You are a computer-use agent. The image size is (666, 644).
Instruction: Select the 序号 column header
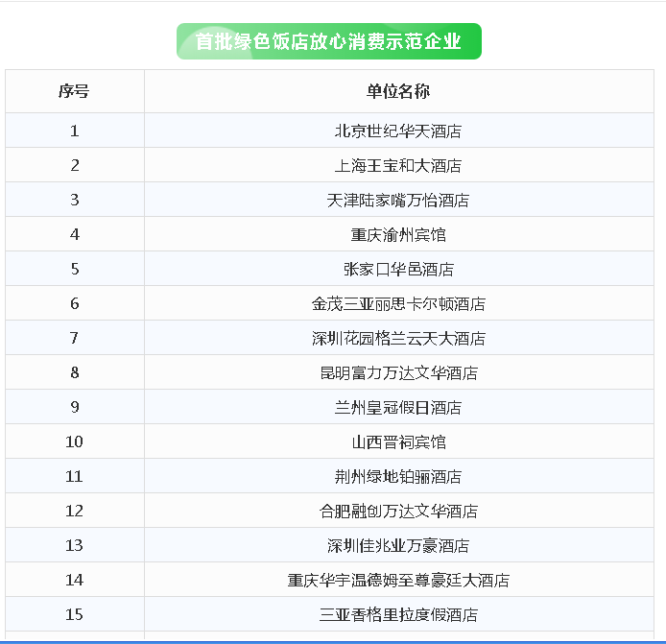pos(74,91)
